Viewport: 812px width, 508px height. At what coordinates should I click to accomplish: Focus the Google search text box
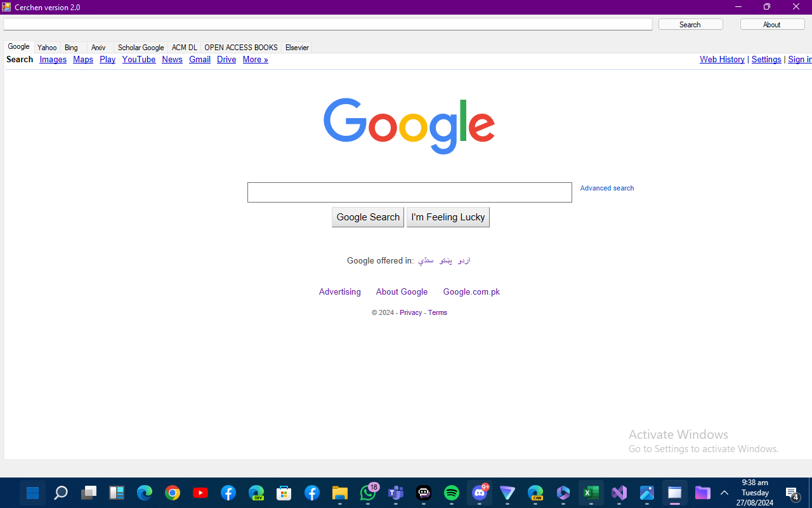(410, 192)
